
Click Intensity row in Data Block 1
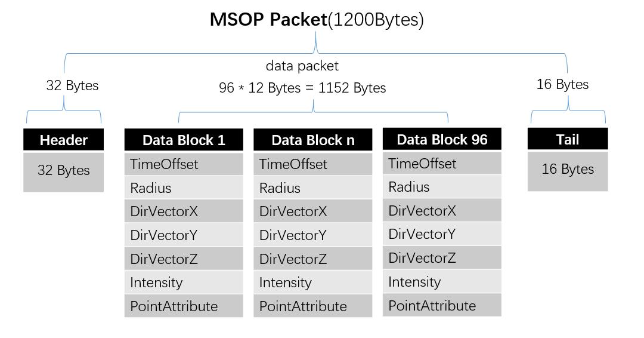coord(184,282)
